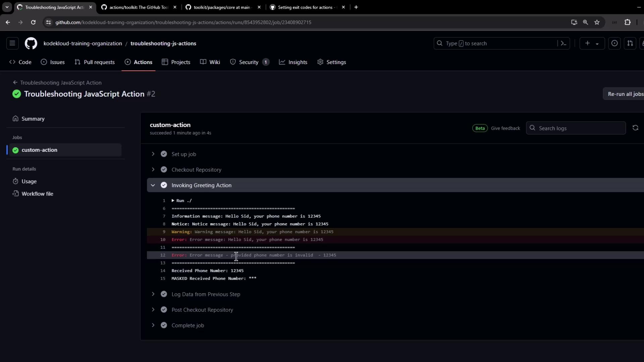Viewport: 644px width, 362px height.
Task: Open the command palette icon
Action: [563, 43]
